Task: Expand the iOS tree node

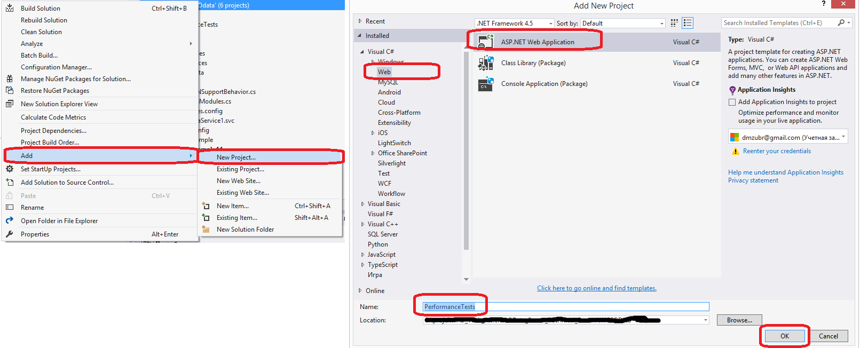Action: tap(373, 133)
